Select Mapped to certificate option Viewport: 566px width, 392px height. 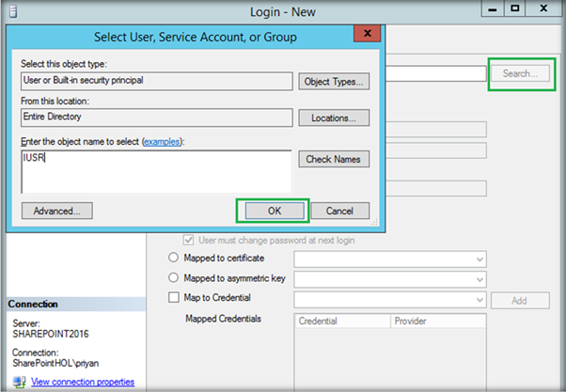[x=174, y=258]
